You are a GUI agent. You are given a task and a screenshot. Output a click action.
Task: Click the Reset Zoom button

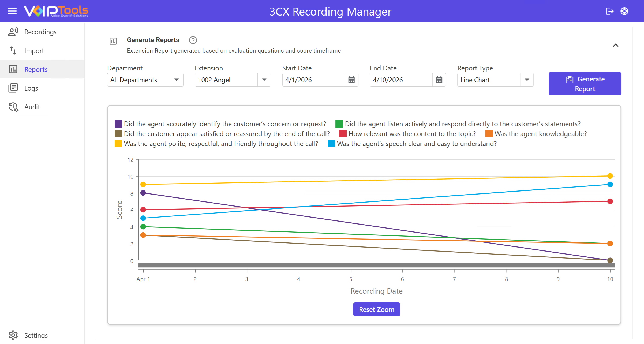376,309
